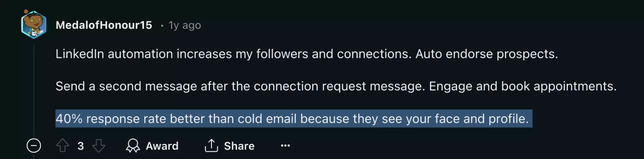Click the "1y ago" timestamp
Screen dimensions: 644x159
[185, 25]
